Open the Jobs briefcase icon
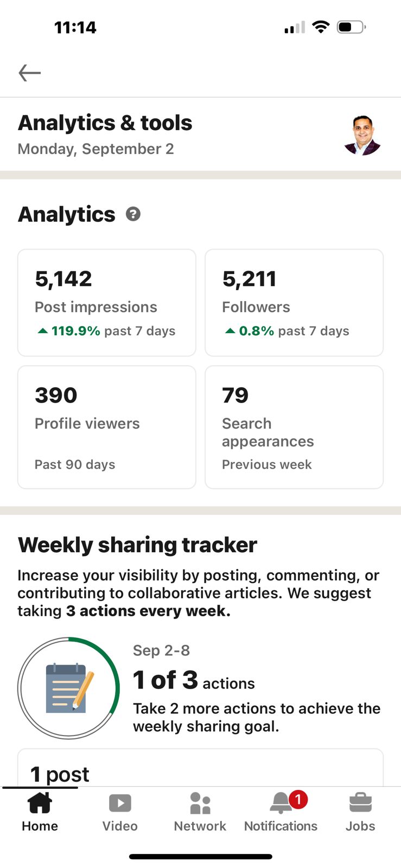This screenshot has width=401, height=868. (x=360, y=803)
